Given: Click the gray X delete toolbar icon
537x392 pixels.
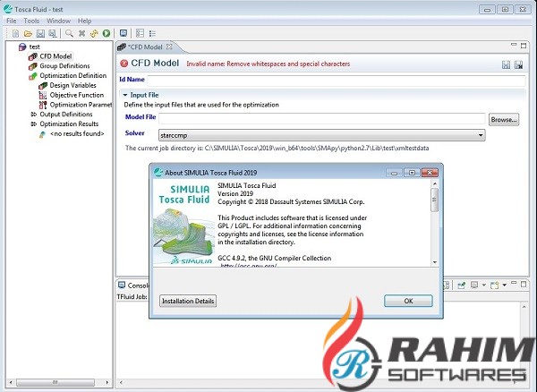Looking at the screenshot, I should [81, 33].
